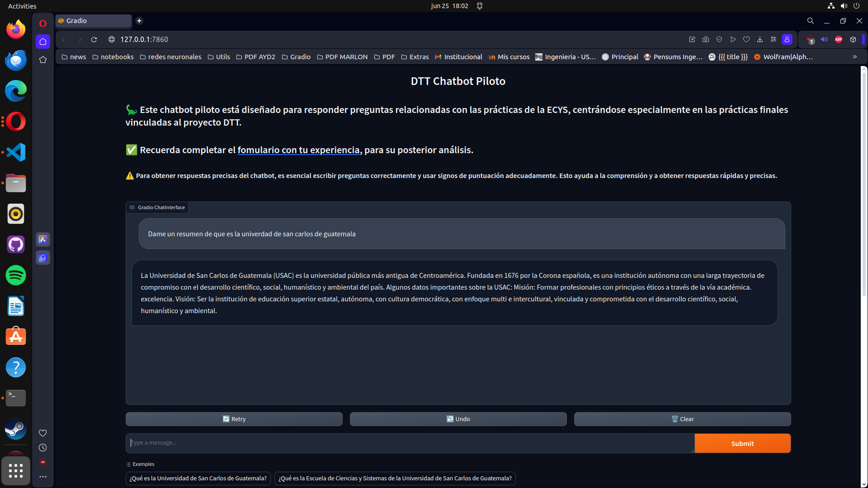Click the Opera snapshot camera icon
The width and height of the screenshot is (868, 488).
click(x=706, y=40)
